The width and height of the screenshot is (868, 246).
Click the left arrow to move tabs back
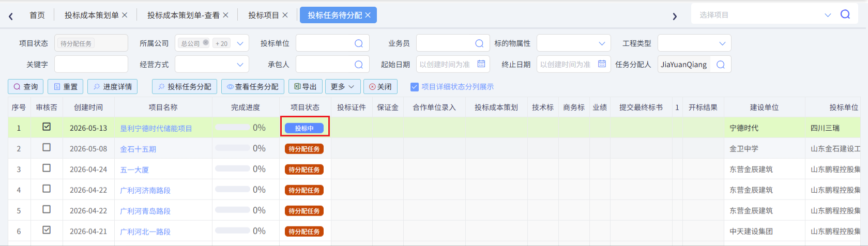pyautogui.click(x=11, y=16)
